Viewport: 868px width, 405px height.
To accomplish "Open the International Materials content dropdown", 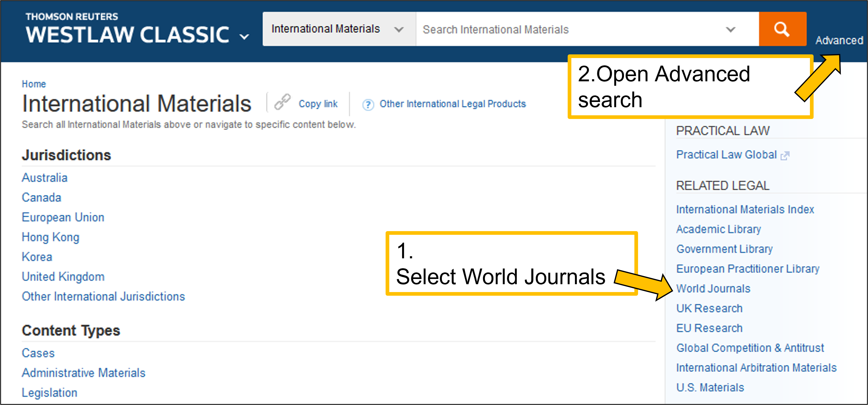I will click(339, 29).
